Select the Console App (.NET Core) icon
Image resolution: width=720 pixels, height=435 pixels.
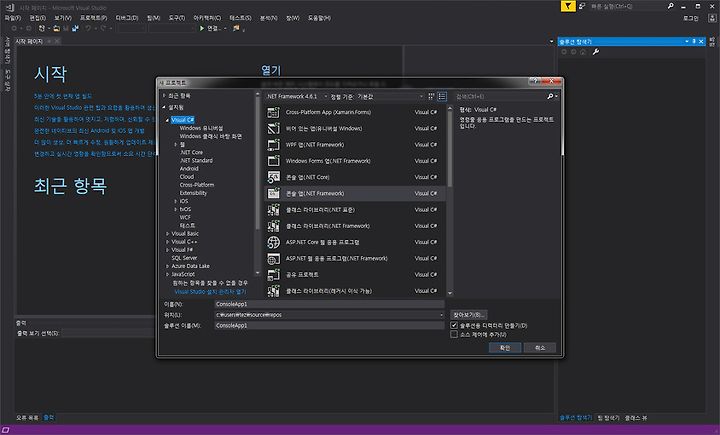274,177
